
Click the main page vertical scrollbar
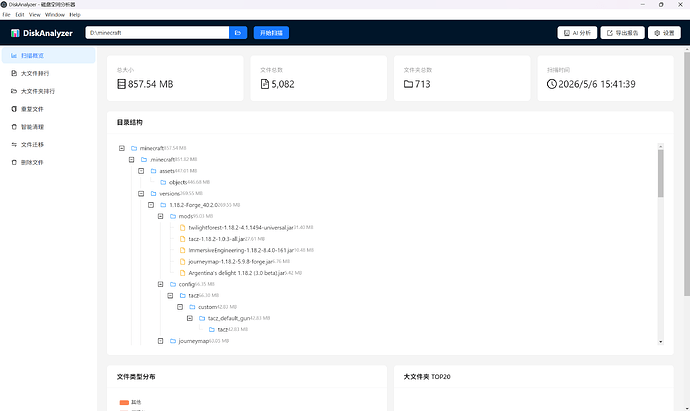687,174
